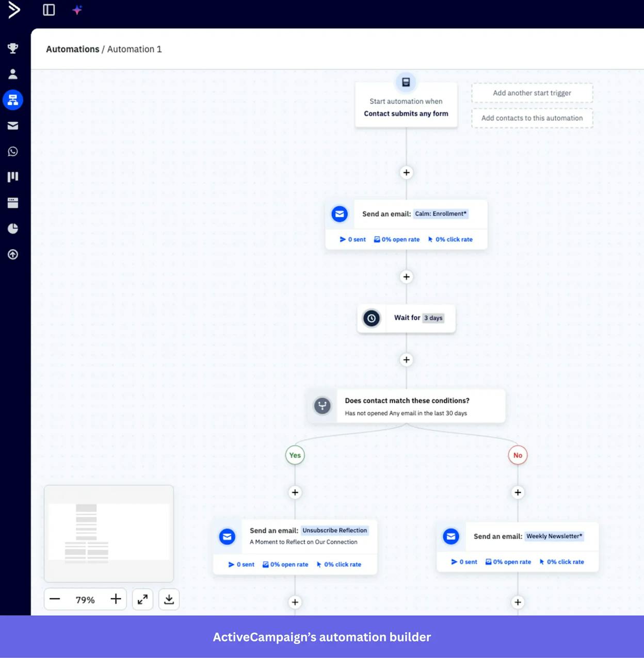Click the Calm: Enrollment tag

coord(441,214)
